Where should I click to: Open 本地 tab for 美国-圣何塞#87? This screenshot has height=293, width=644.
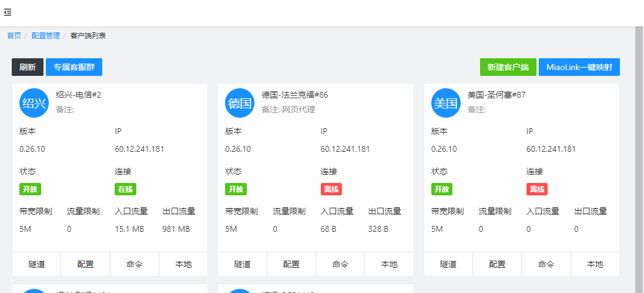point(595,264)
